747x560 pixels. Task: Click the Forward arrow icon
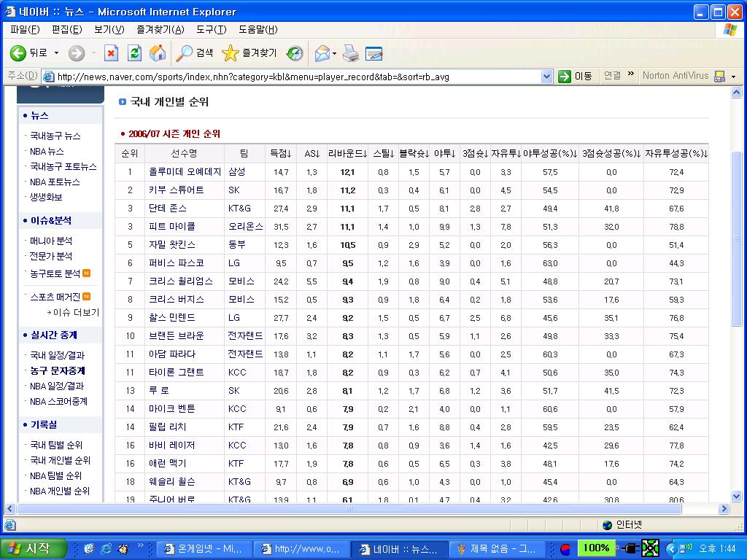click(x=76, y=53)
